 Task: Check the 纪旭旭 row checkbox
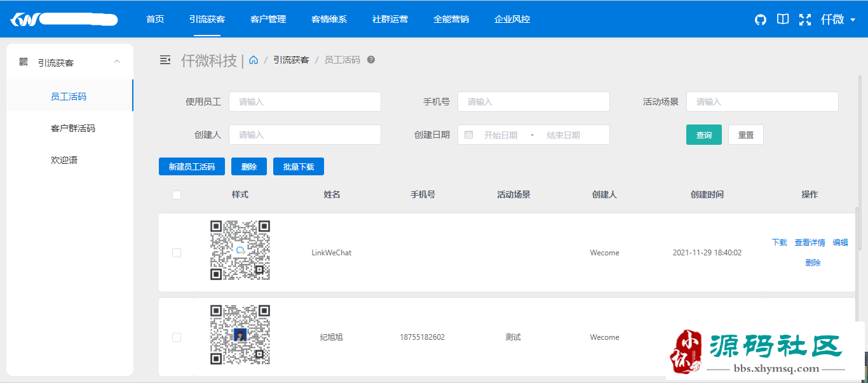(x=177, y=337)
